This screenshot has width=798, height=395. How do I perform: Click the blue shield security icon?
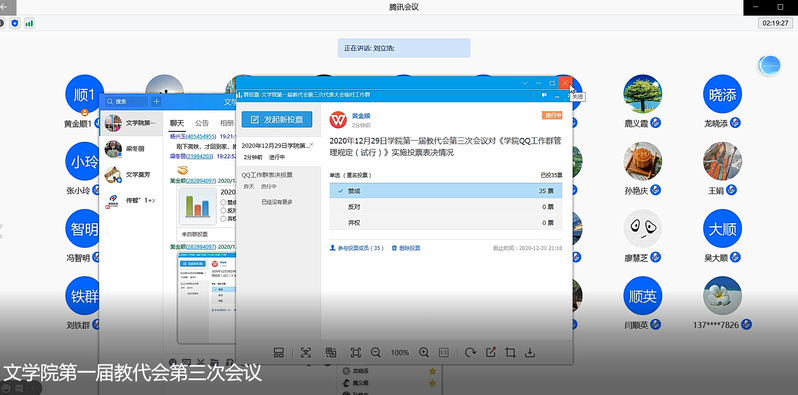pos(15,23)
